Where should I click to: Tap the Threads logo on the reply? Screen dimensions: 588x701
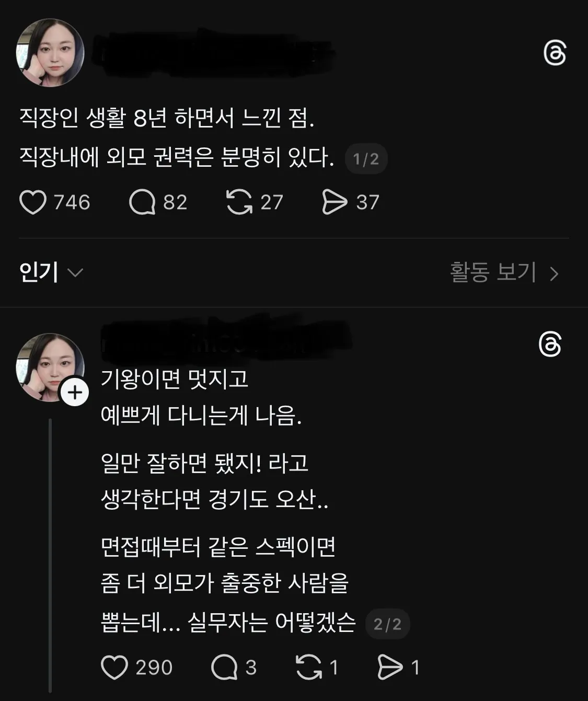click(550, 345)
